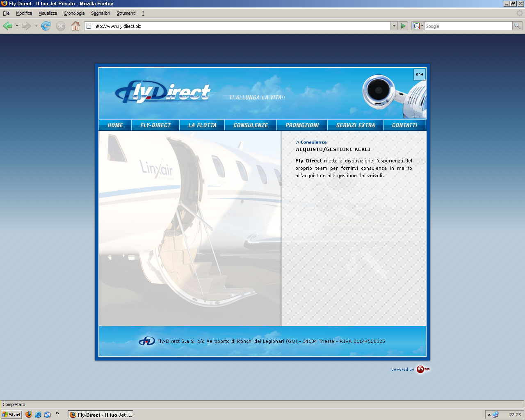This screenshot has height=420, width=525.
Task: Expand the address bar URL dropdown
Action: point(394,26)
